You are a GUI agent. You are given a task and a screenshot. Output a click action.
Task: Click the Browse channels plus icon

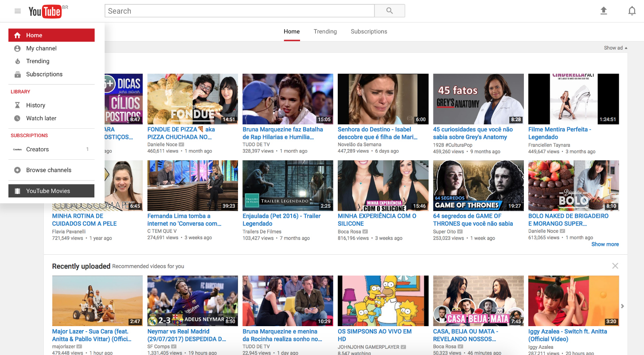[x=17, y=170]
